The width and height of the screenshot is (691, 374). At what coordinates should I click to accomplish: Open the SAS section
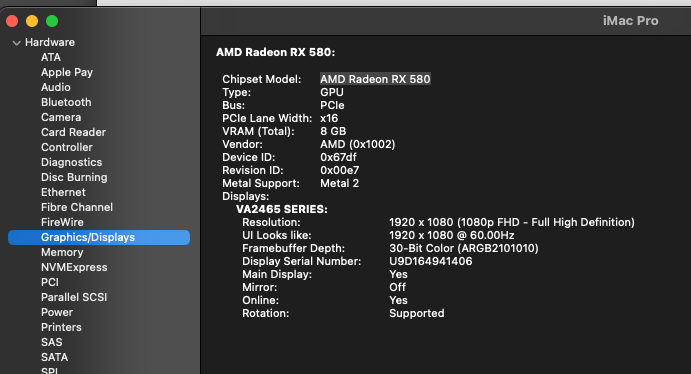pos(52,342)
